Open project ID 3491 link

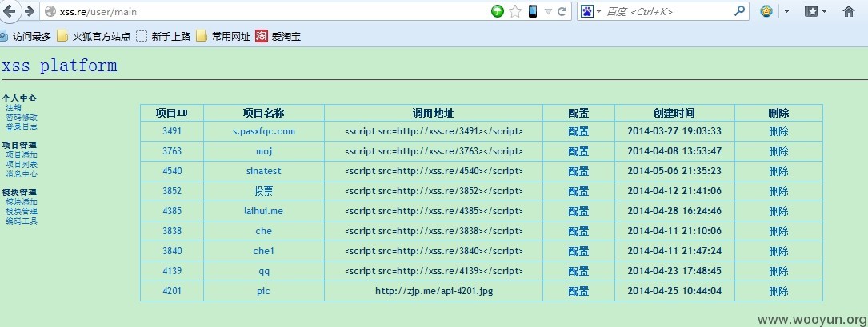tap(172, 131)
